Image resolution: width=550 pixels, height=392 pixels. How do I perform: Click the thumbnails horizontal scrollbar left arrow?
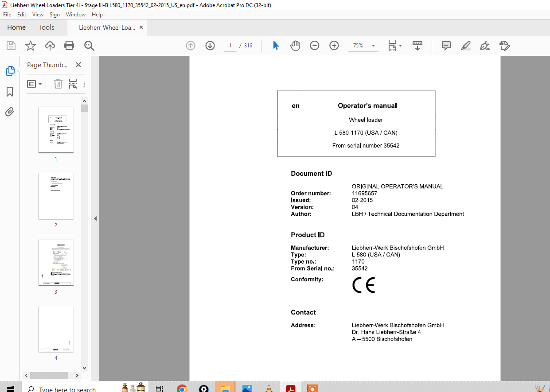pos(26,375)
